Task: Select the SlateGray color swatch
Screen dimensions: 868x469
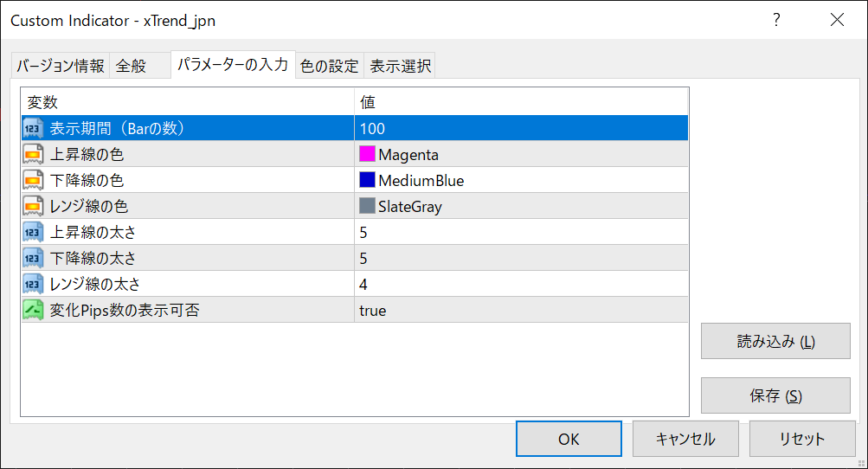Action: click(367, 207)
